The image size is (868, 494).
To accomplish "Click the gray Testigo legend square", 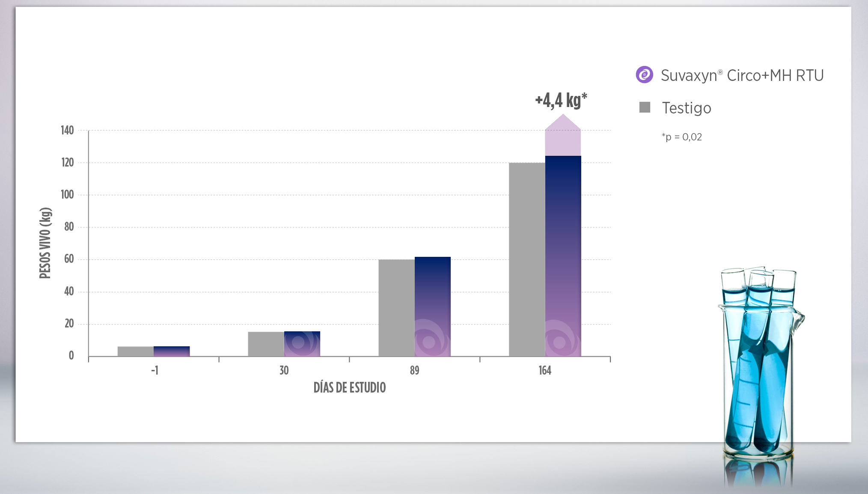I will (645, 107).
